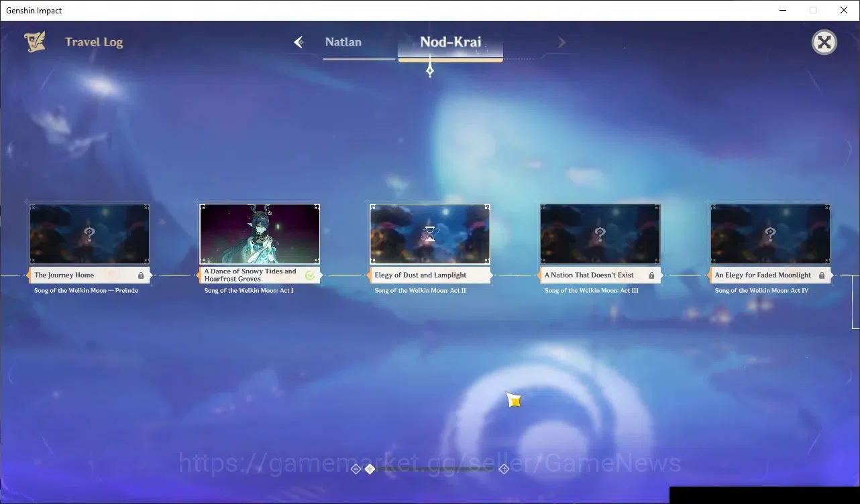The width and height of the screenshot is (860, 504).
Task: Click the diamond marker under Nod-Krai
Action: click(430, 70)
